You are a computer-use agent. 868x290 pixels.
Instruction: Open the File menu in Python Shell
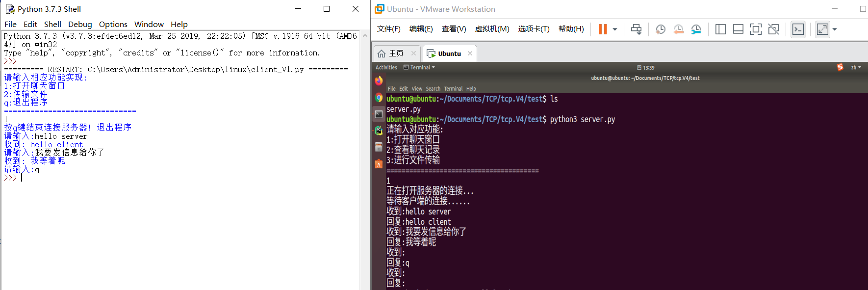click(10, 24)
